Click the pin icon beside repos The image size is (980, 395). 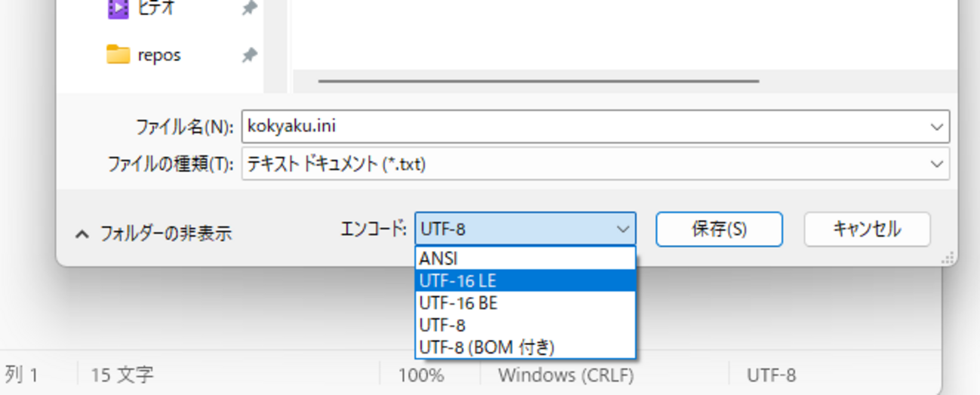click(249, 55)
